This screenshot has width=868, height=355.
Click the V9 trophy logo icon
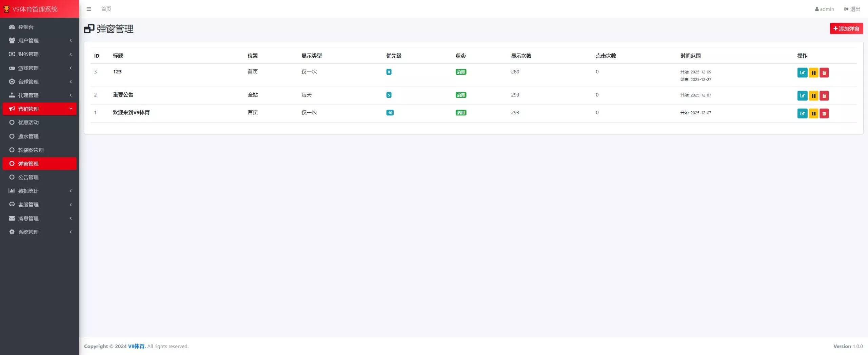[6, 9]
